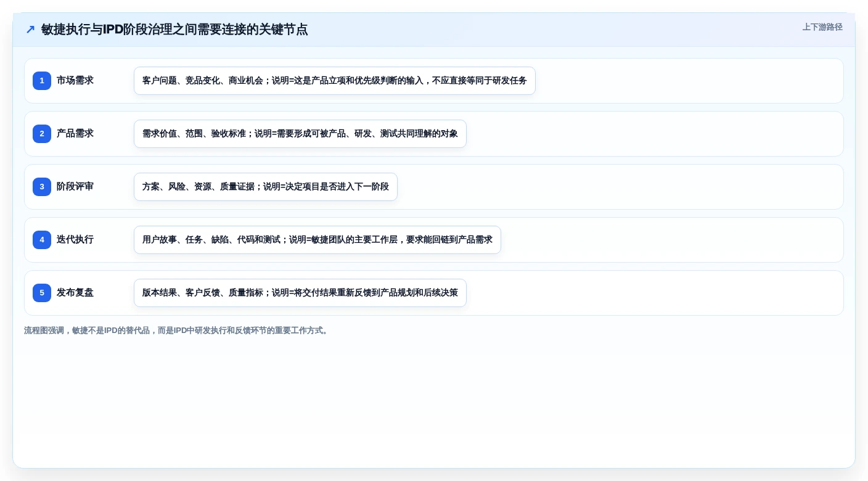This screenshot has height=481, width=868.
Task: Click the 产品需求 step label
Action: point(75,133)
